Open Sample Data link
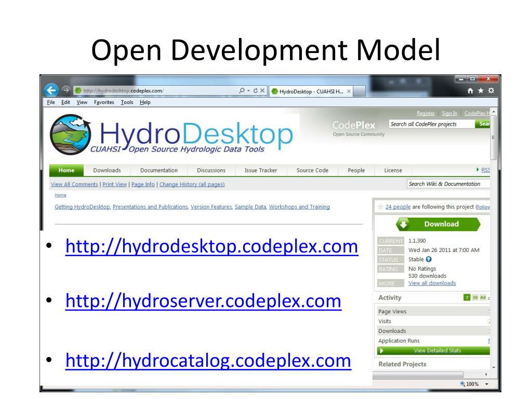This screenshot has height=399, width=532. point(251,207)
